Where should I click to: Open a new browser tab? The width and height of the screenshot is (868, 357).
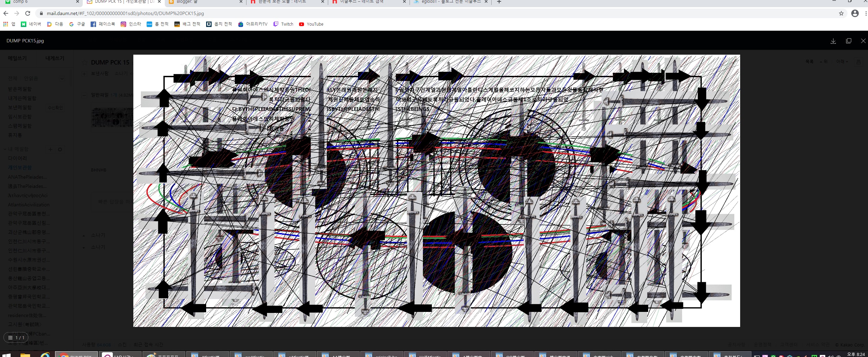(499, 2)
